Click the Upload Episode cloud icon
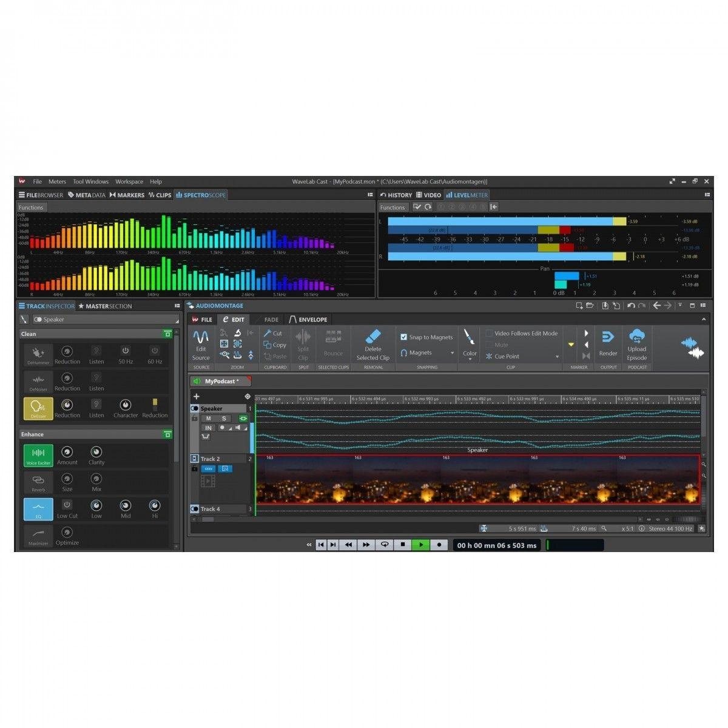Image resolution: width=728 pixels, height=728 pixels. [637, 336]
